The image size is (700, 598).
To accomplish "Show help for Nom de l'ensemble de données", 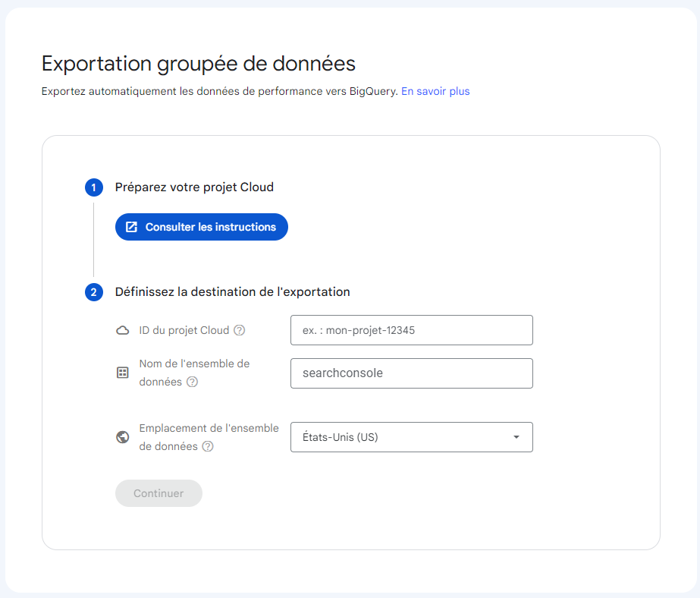I will coord(193,382).
